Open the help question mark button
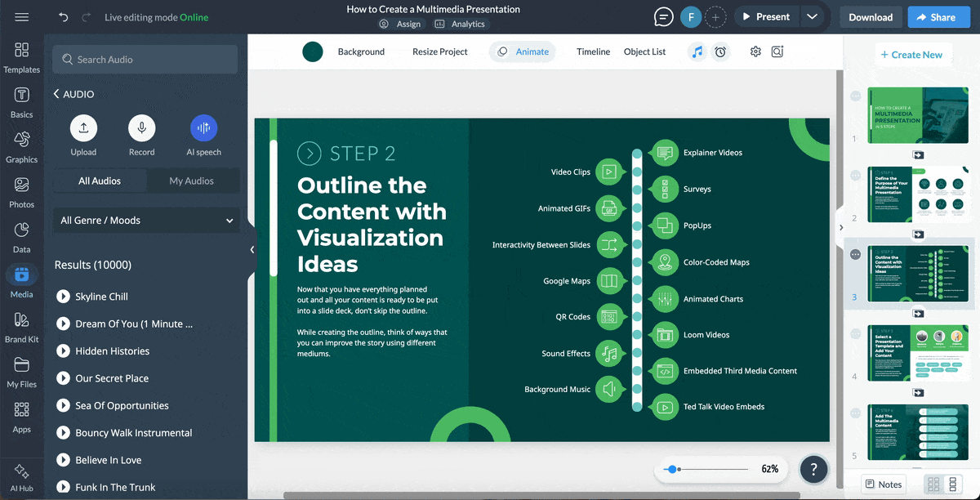Image resolution: width=980 pixels, height=500 pixels. click(x=813, y=469)
